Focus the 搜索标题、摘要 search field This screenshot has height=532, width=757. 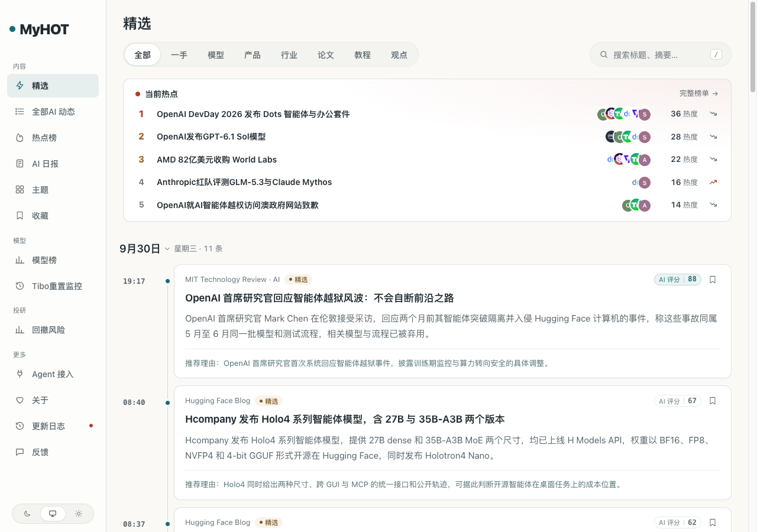(x=661, y=55)
